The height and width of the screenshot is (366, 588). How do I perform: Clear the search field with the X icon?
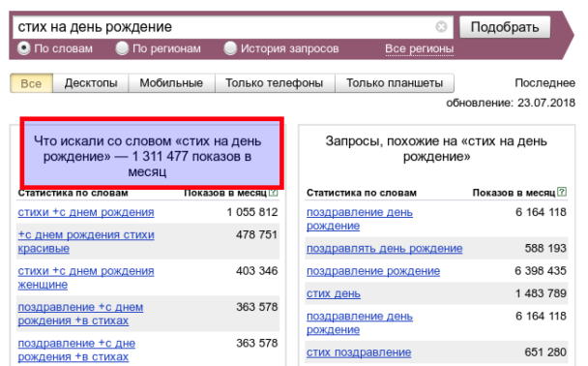[441, 27]
